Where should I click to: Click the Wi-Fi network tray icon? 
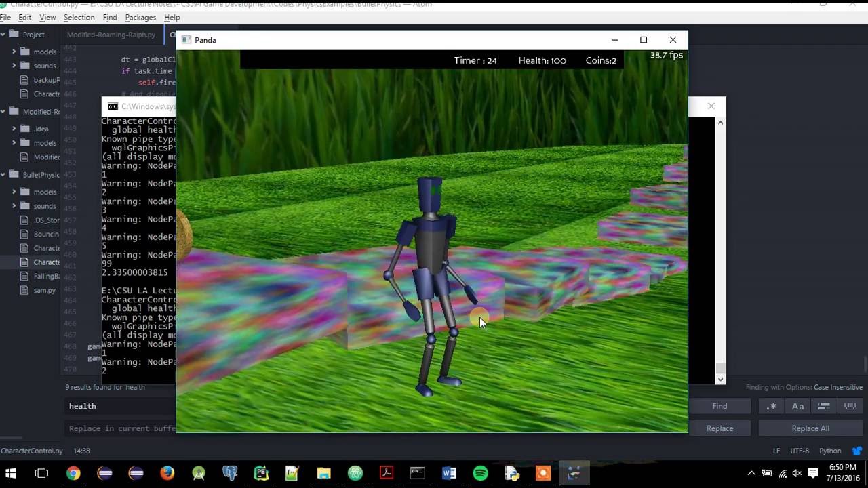[783, 473]
